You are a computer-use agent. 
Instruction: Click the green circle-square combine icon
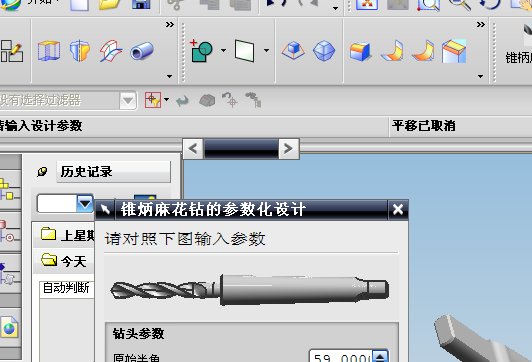(x=202, y=51)
